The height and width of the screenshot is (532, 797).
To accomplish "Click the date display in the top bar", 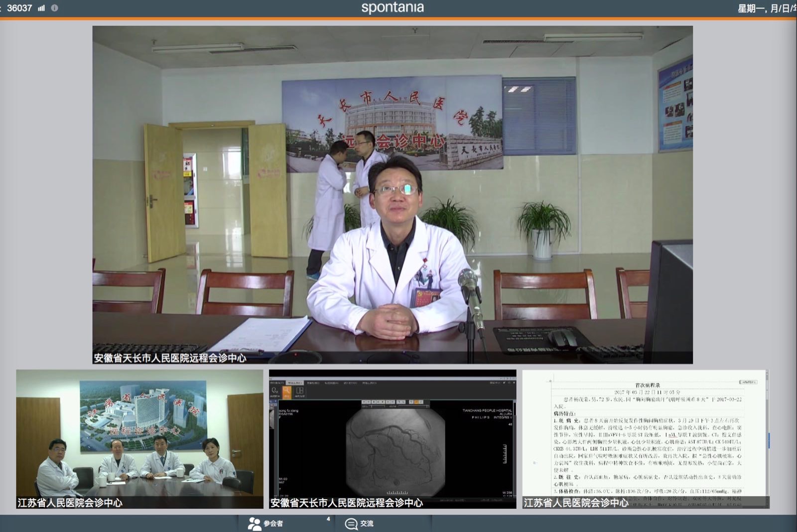I will pyautogui.click(x=766, y=8).
